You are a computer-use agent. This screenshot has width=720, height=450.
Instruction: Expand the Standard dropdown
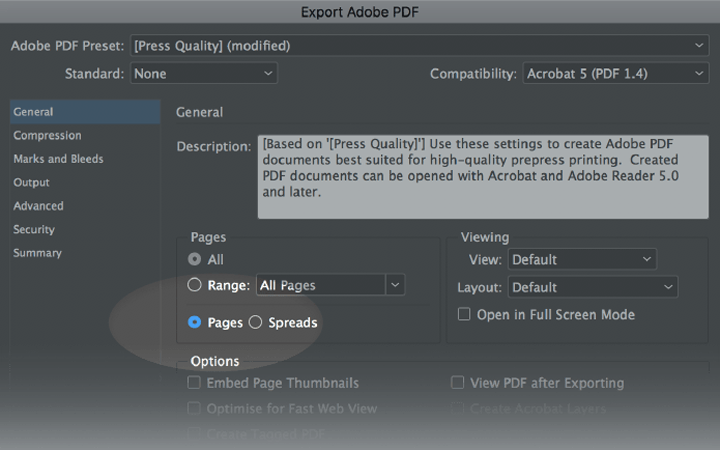(203, 74)
